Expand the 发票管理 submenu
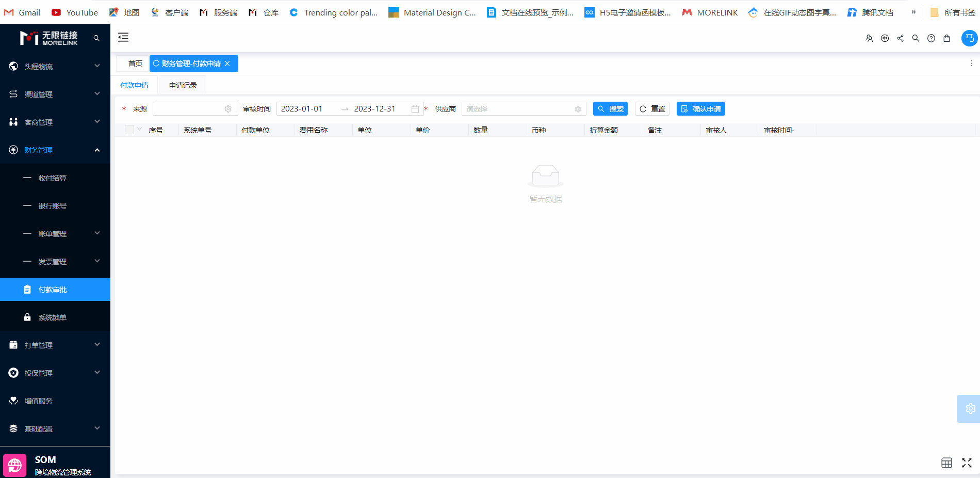Viewport: 980px width, 478px height. pos(55,261)
